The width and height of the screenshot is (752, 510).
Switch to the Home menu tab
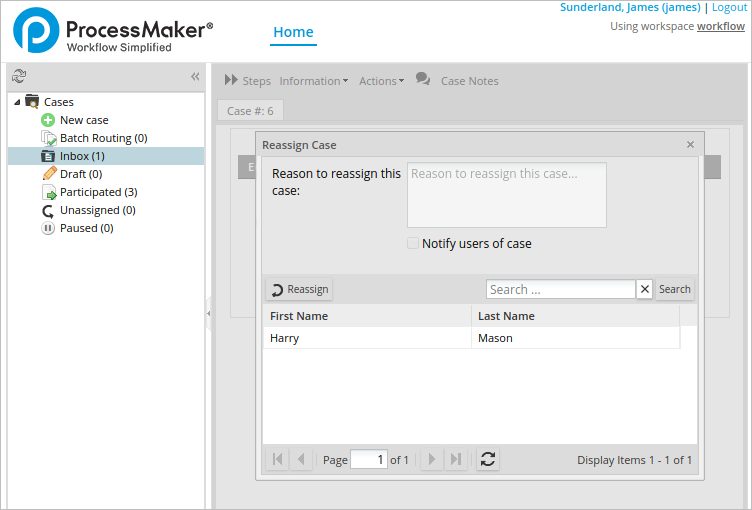click(293, 32)
